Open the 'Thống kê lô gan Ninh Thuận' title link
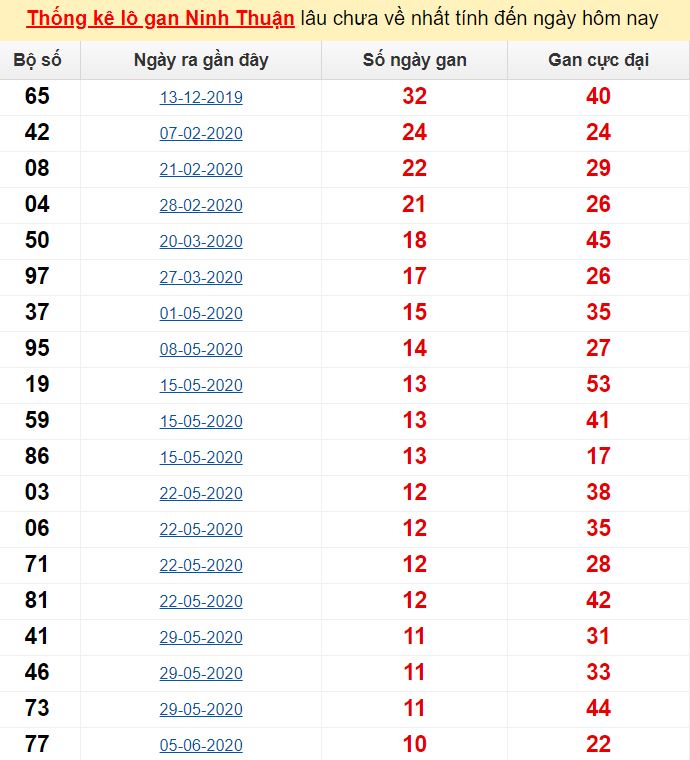This screenshot has height=760, width=690. (161, 19)
